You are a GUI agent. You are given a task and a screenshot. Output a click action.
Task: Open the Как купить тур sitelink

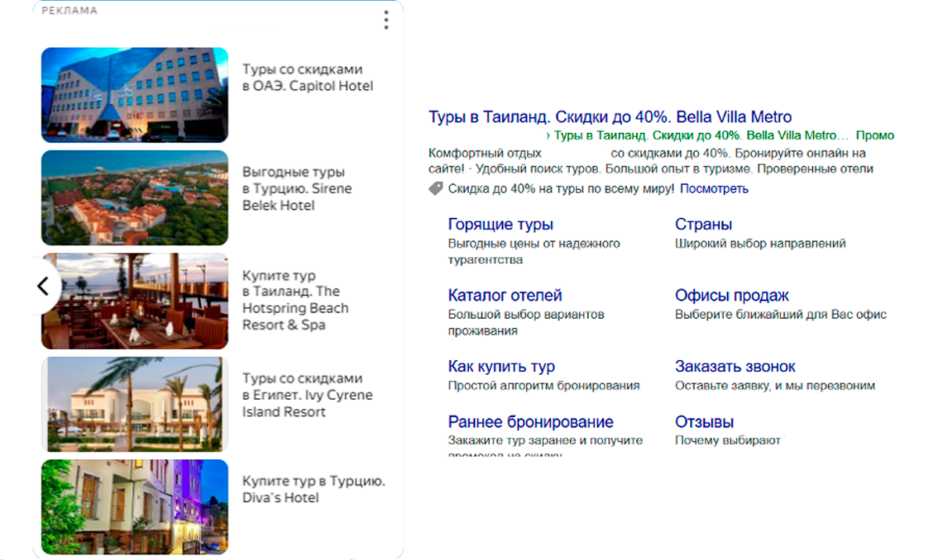[x=499, y=366]
